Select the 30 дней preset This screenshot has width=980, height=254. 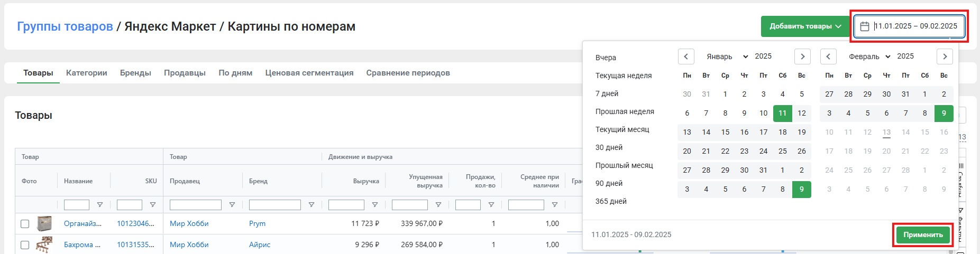(609, 147)
